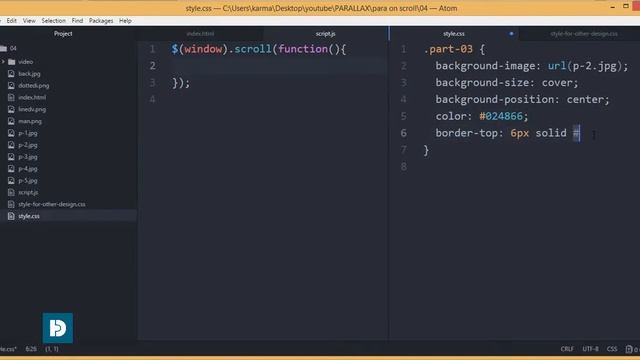Open the Find menu
The height and width of the screenshot is (360, 640).
point(77,20)
